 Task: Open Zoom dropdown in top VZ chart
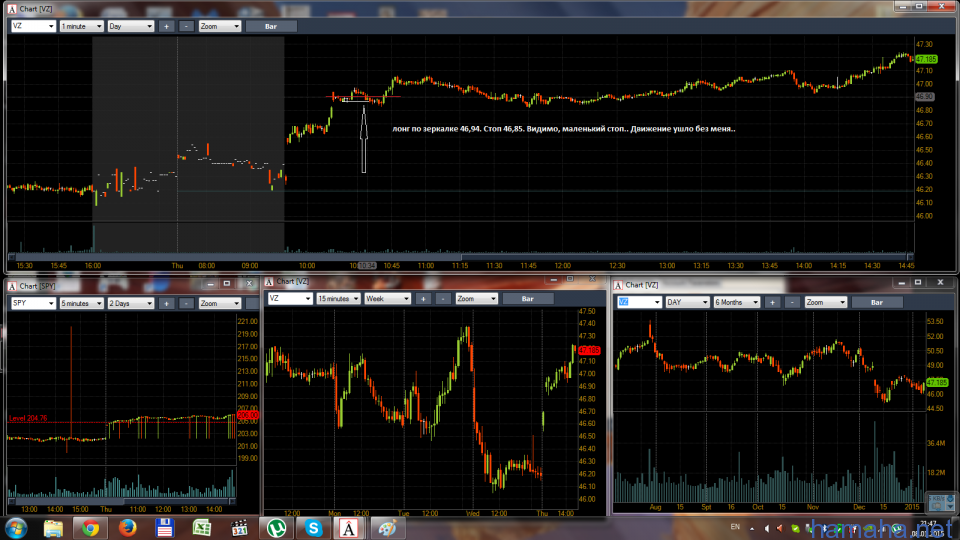pyautogui.click(x=219, y=26)
